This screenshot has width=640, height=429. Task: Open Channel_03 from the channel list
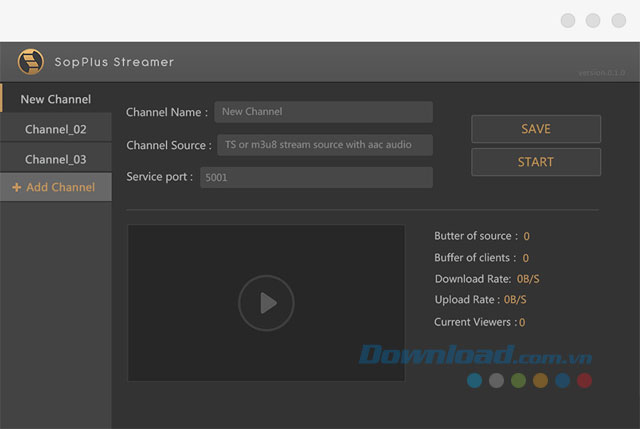point(56,159)
